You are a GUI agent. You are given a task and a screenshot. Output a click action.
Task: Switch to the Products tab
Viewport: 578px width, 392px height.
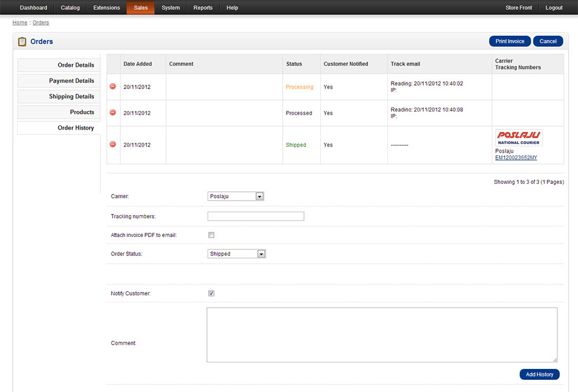coord(59,112)
